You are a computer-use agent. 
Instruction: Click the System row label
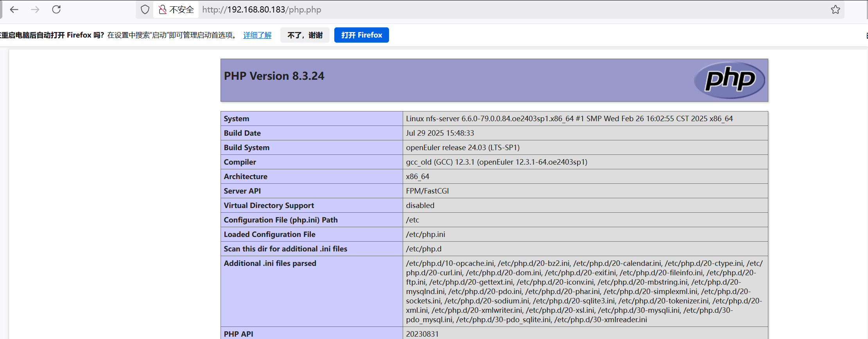(237, 118)
